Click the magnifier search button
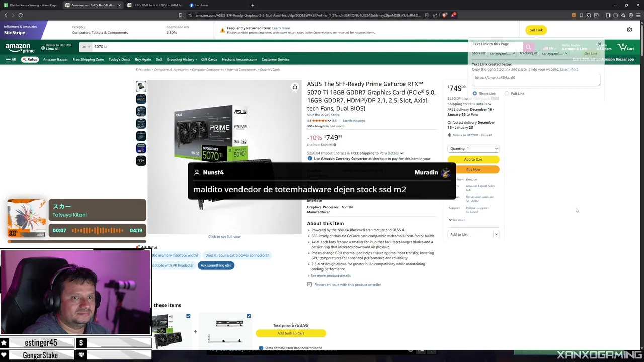644x362 pixels. (528, 47)
